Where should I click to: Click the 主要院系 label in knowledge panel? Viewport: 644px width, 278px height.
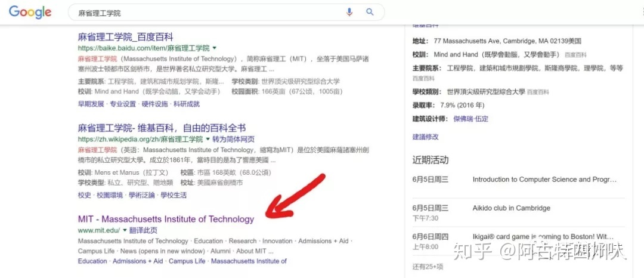point(427,68)
